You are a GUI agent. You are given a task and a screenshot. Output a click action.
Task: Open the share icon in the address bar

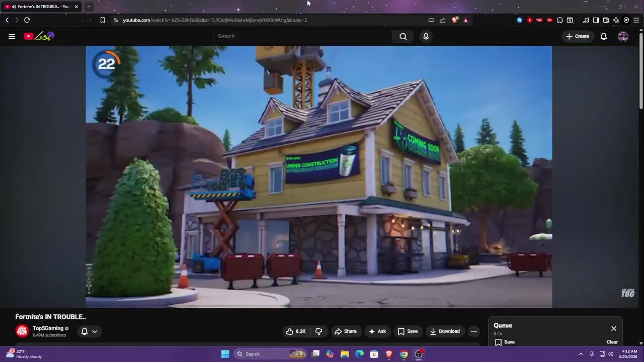442,20
